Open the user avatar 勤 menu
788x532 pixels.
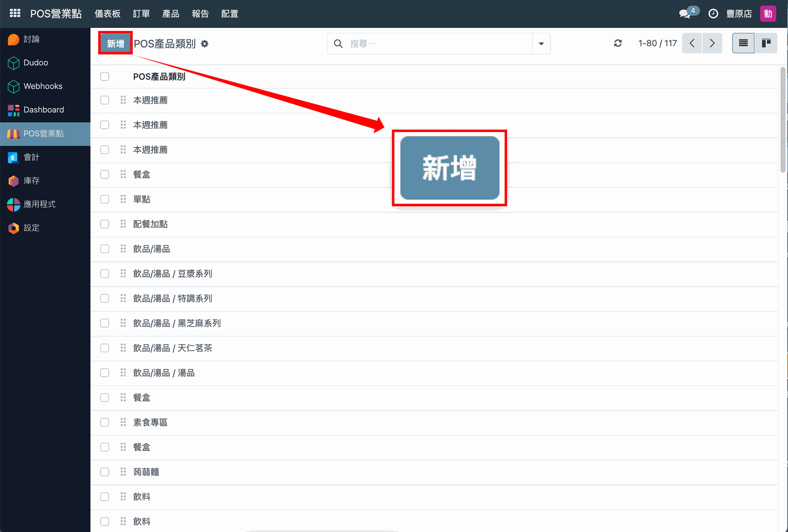click(x=768, y=14)
